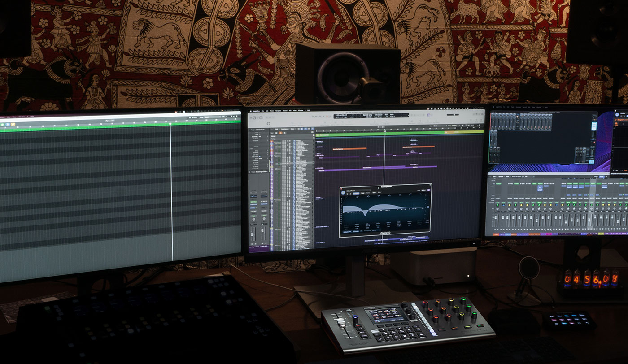Adjust the Gain slider on Channel EQ's right edge
This screenshot has height=364, width=628.
[428, 207]
